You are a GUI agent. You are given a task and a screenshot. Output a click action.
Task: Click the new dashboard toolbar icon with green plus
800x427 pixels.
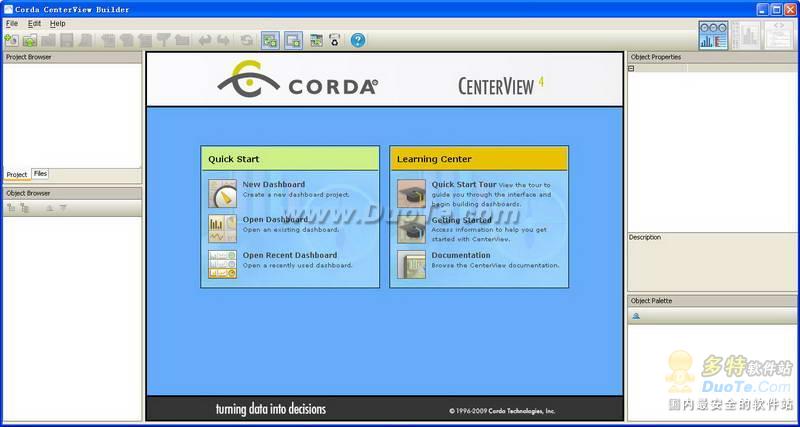pyautogui.click(x=11, y=41)
